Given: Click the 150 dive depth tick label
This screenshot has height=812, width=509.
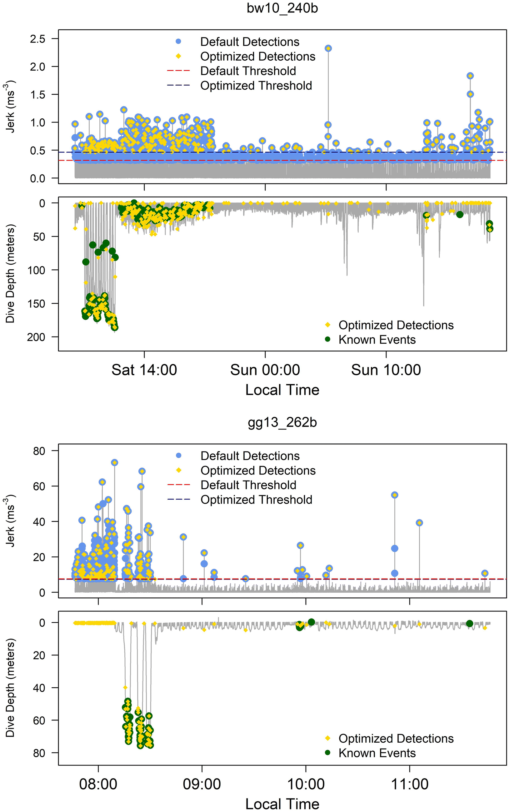Looking at the screenshot, I should coord(36,304).
